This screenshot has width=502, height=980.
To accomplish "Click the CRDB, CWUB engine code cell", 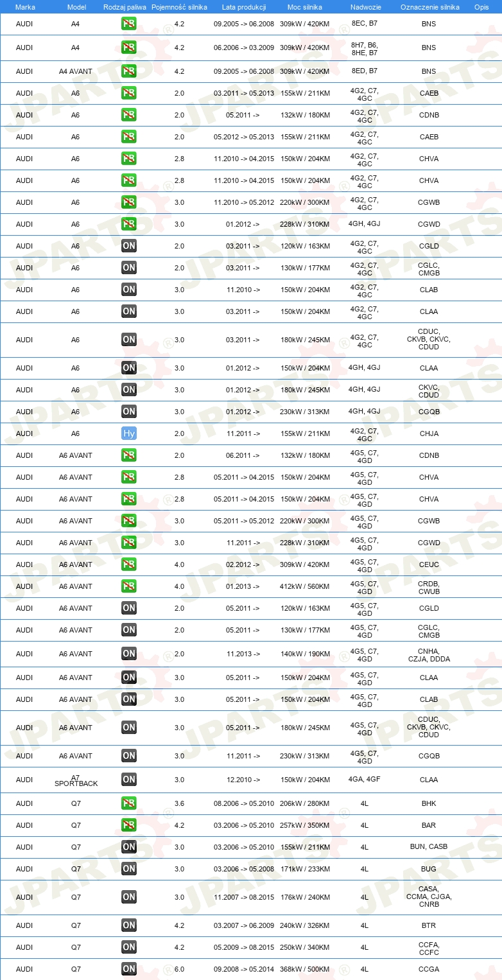I will point(429,587).
